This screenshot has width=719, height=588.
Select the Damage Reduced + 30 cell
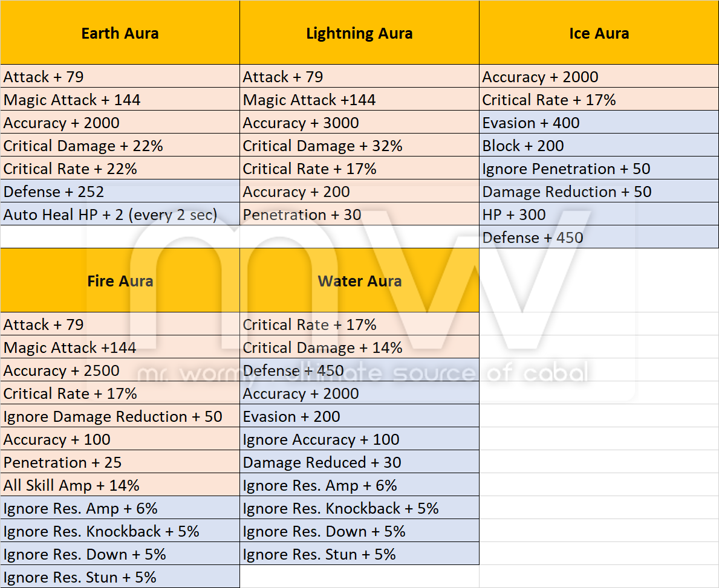[359, 462]
